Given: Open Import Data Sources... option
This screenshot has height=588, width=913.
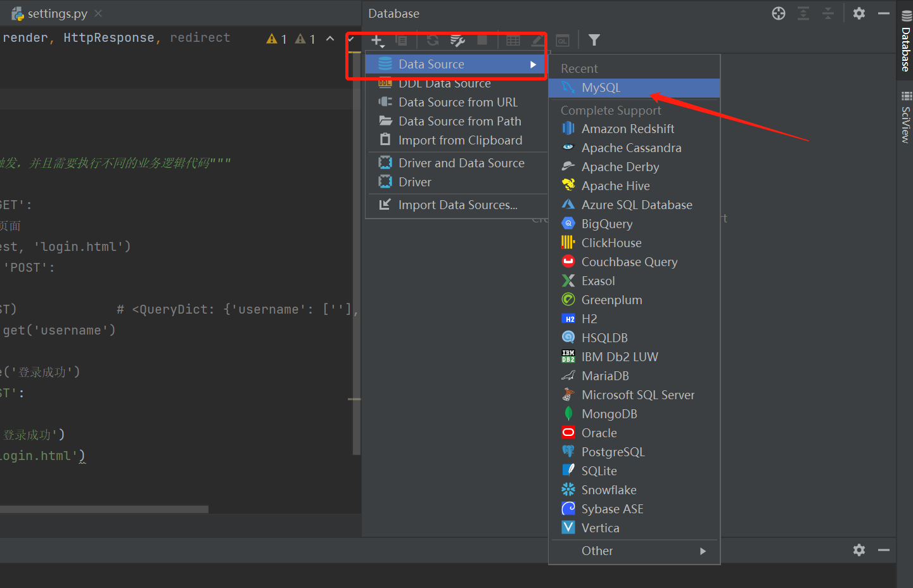Looking at the screenshot, I should click(456, 205).
